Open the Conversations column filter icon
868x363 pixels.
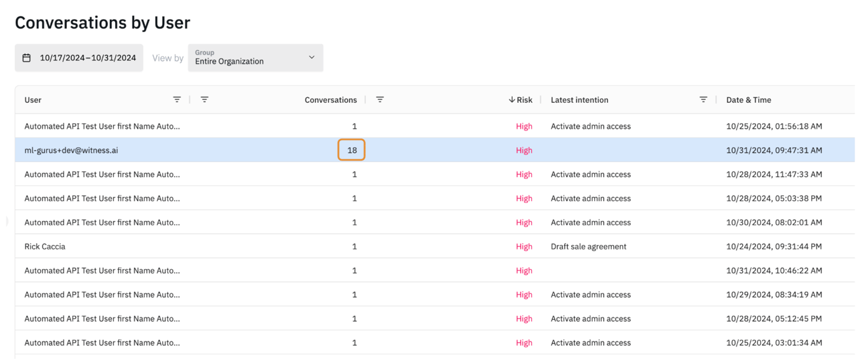(x=380, y=100)
